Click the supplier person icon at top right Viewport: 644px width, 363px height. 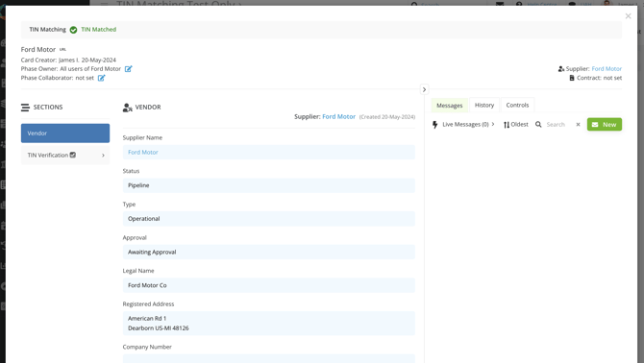[561, 69]
